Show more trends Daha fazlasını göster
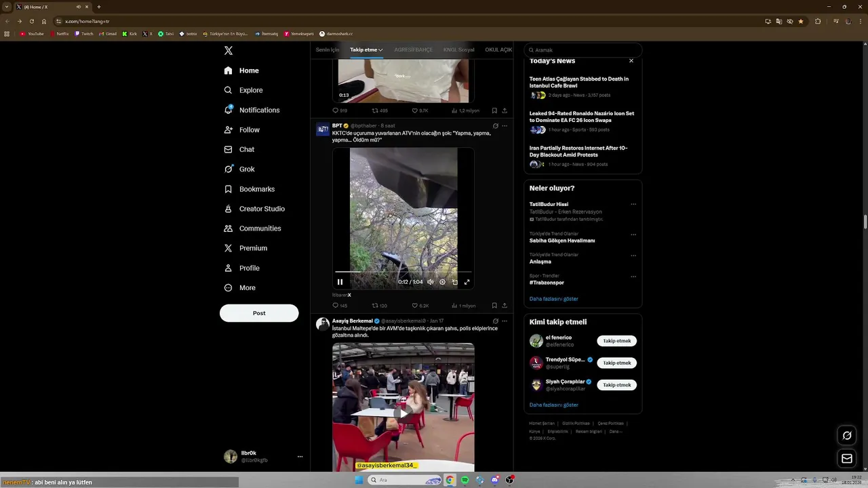This screenshot has width=868, height=488. (x=554, y=299)
